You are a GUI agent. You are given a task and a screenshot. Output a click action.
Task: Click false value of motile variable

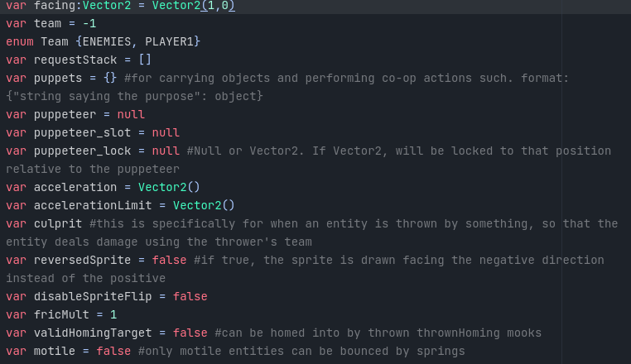pos(113,351)
